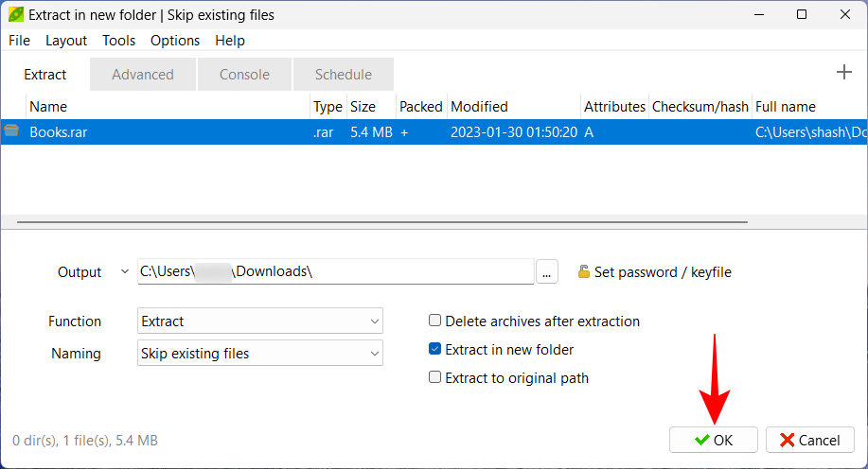The height and width of the screenshot is (469, 868).
Task: Click the Books.rar archive file icon
Action: [x=12, y=131]
